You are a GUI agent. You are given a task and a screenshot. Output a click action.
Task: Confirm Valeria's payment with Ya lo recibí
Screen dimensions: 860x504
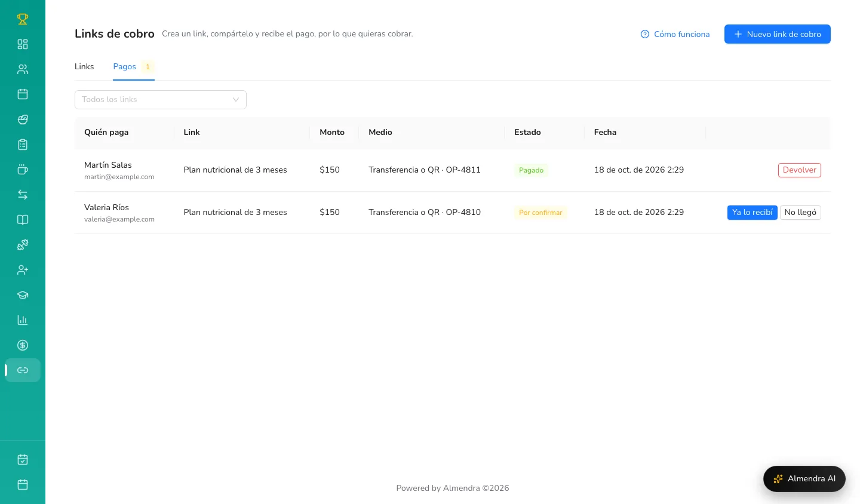click(x=752, y=213)
